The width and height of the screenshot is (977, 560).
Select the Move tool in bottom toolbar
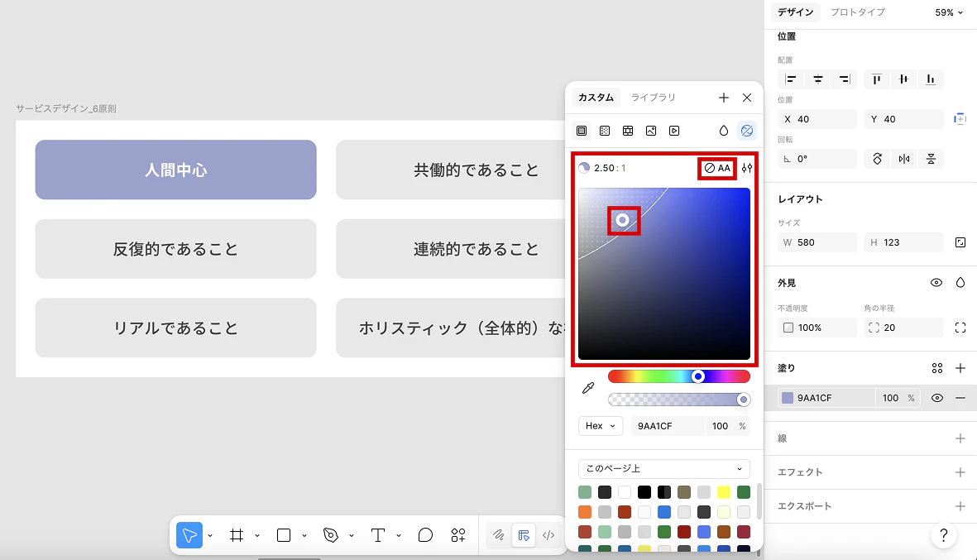[x=189, y=535]
